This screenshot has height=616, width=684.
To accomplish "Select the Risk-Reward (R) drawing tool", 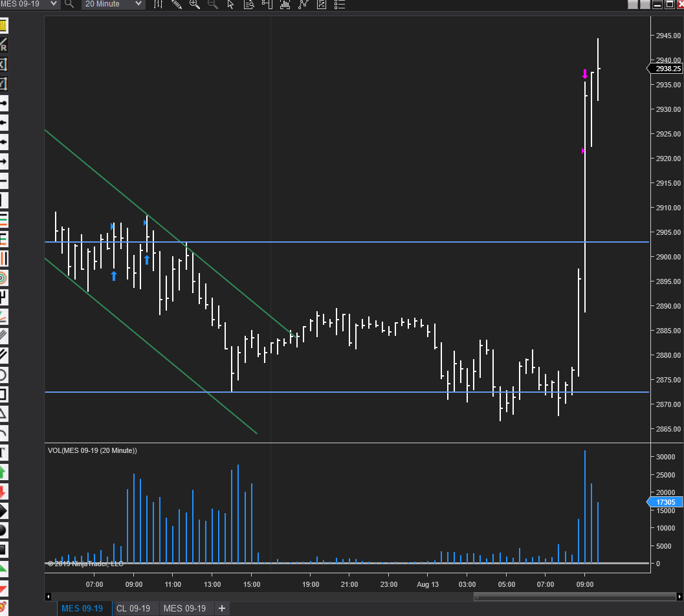I will click(3, 45).
